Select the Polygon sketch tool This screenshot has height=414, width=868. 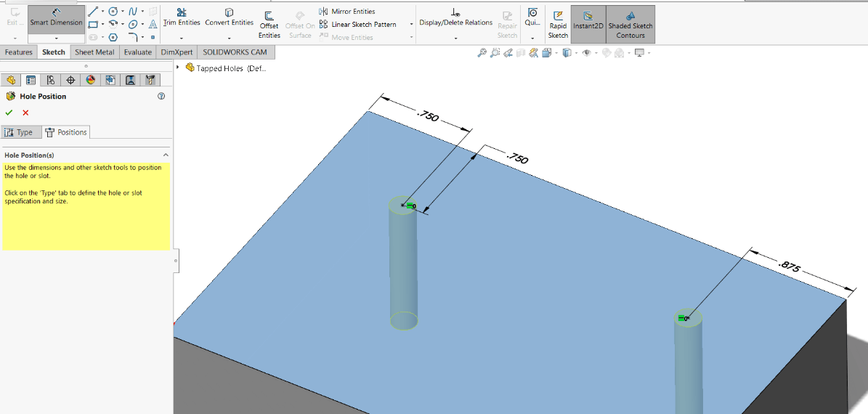click(113, 37)
